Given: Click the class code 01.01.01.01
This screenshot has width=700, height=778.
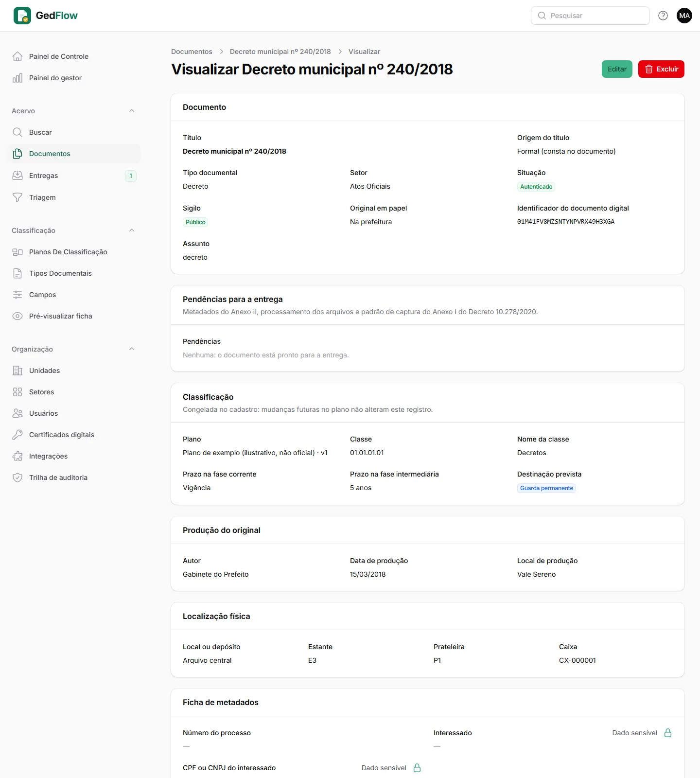Looking at the screenshot, I should (367, 453).
